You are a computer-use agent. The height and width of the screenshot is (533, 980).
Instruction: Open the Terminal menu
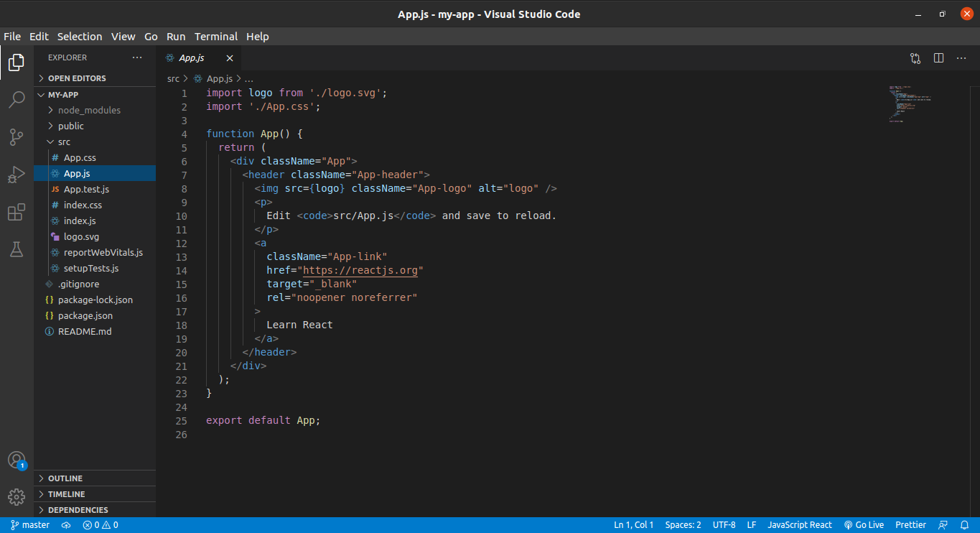pos(216,37)
